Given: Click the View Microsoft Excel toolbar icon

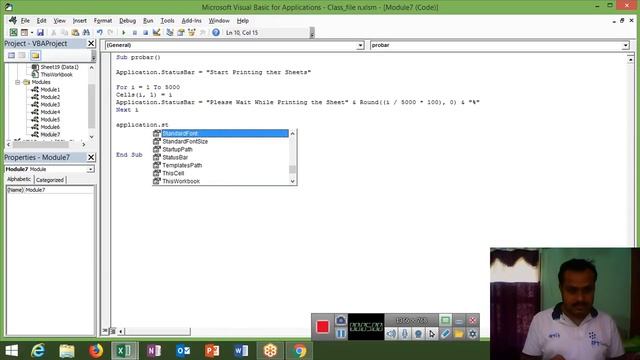Looking at the screenshot, I should [x=13, y=32].
